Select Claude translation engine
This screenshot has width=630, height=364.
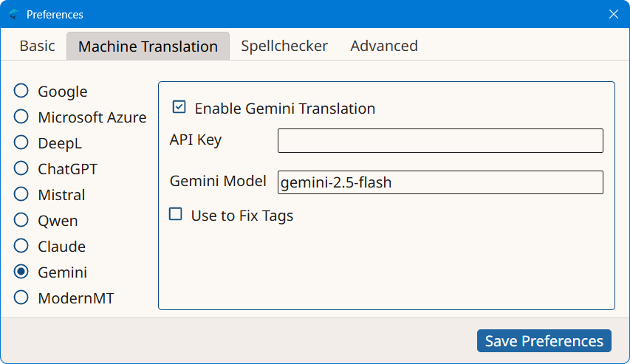(22, 246)
